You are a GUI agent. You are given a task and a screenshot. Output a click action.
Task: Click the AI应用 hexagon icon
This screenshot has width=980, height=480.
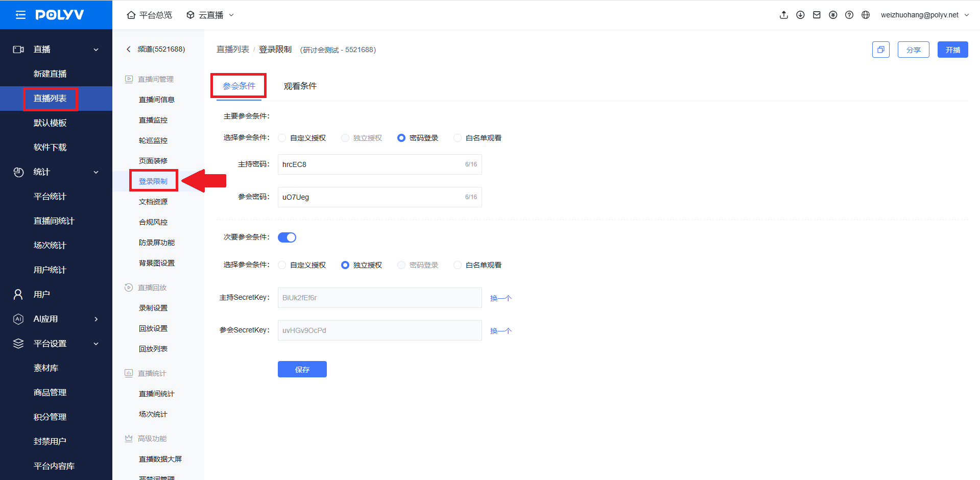tap(18, 319)
